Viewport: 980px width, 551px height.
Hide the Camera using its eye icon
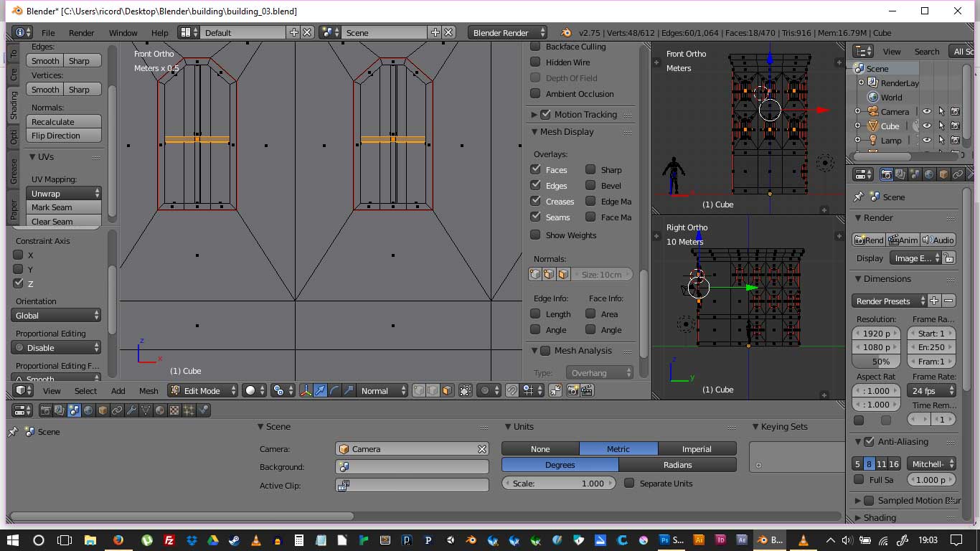pyautogui.click(x=927, y=111)
